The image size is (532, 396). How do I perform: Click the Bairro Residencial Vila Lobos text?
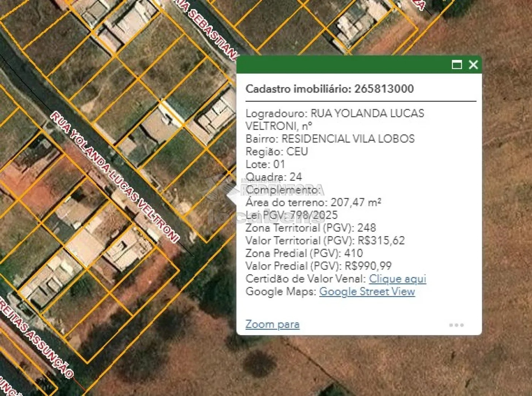tap(330, 139)
